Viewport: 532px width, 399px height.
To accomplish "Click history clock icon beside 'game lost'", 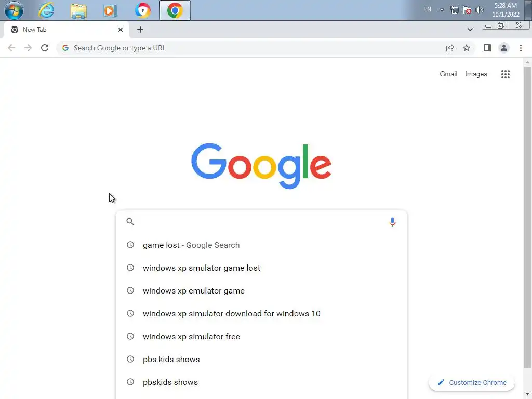I will [130, 245].
